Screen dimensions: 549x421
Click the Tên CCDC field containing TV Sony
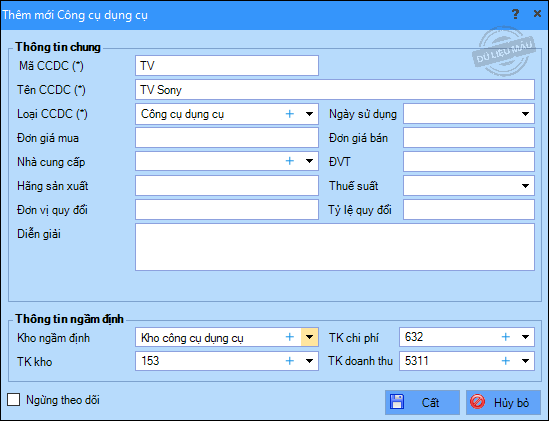point(335,90)
